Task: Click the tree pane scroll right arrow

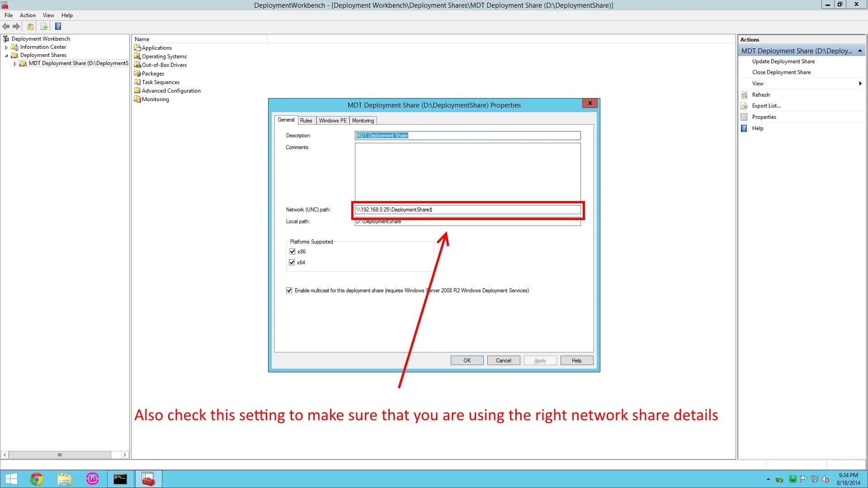Action: (125, 455)
